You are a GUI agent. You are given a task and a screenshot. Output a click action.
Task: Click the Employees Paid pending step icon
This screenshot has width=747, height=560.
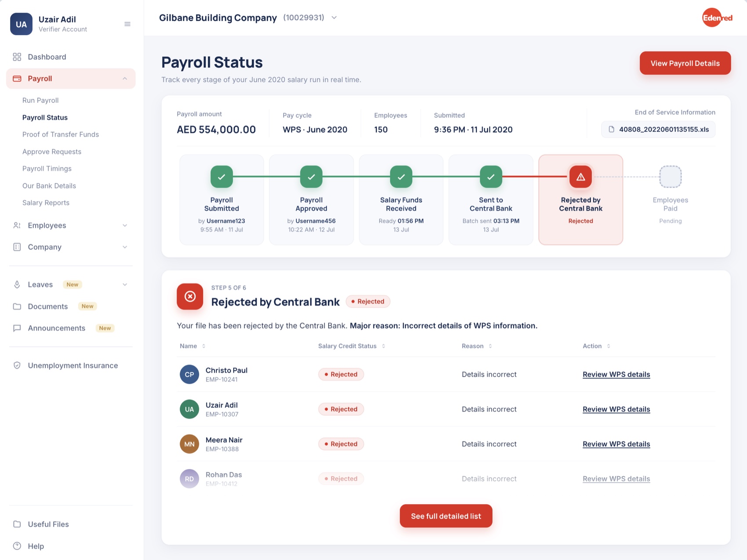(x=671, y=177)
